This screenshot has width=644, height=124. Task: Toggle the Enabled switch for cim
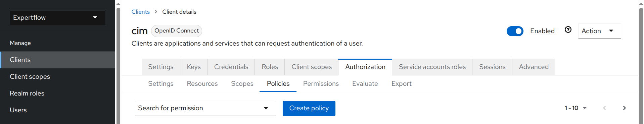coord(515,31)
